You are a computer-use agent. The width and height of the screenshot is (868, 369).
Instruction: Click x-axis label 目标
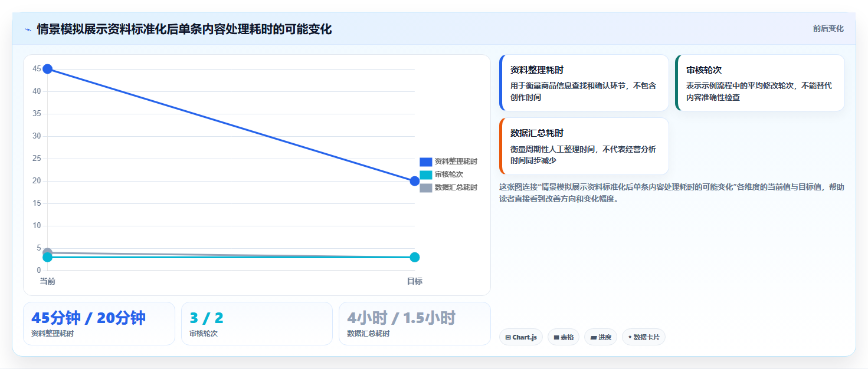pos(415,281)
